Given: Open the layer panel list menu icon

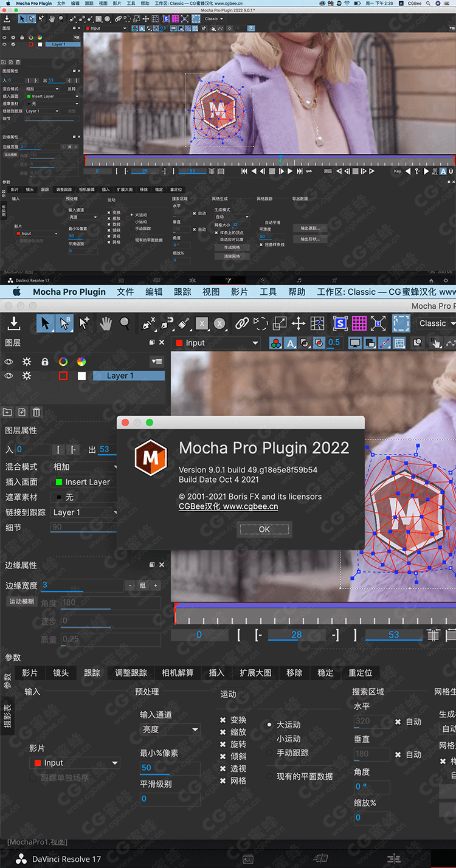Looking at the screenshot, I should point(157,362).
